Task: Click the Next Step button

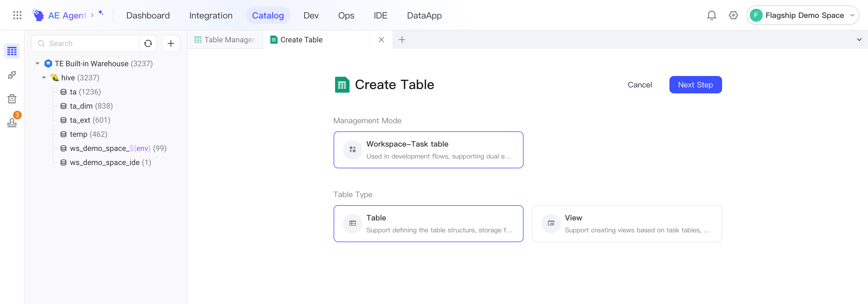Action: pyautogui.click(x=695, y=85)
